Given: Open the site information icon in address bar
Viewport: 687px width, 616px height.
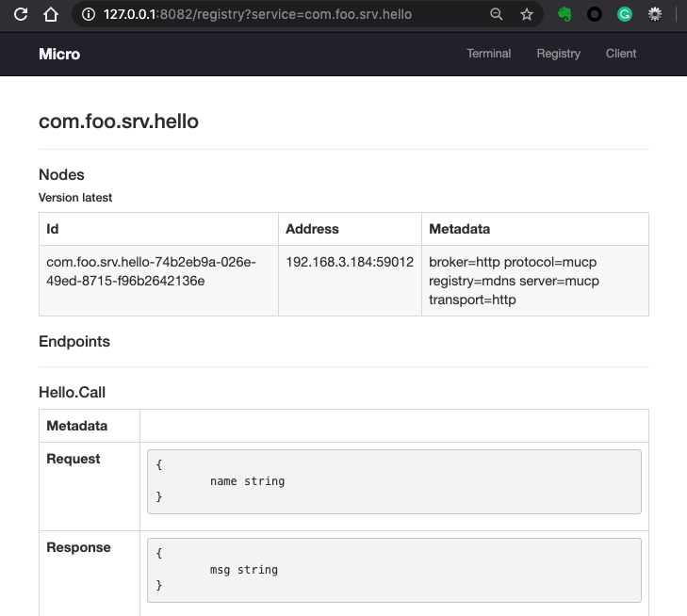Looking at the screenshot, I should (x=88, y=14).
